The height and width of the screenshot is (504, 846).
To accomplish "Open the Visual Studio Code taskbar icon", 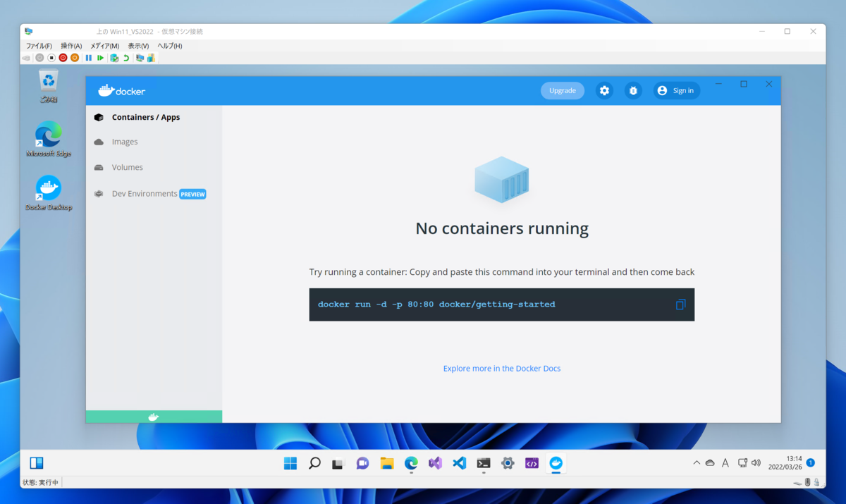I will click(x=459, y=463).
